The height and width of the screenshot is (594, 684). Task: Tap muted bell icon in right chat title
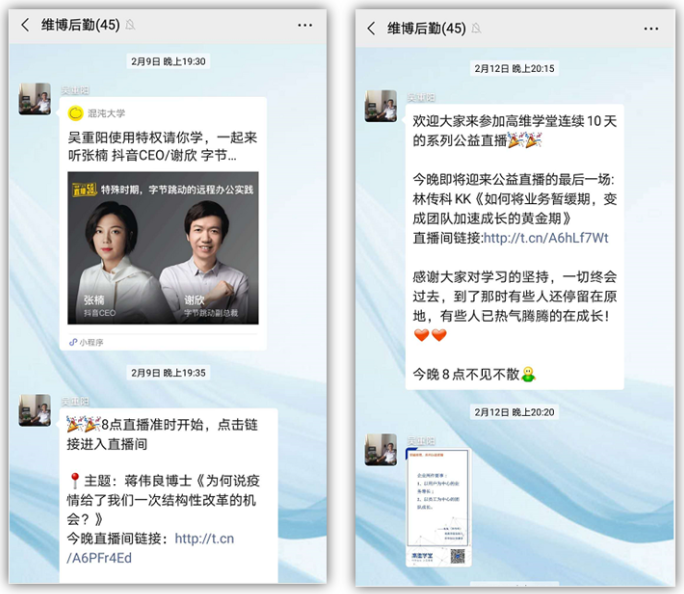[x=476, y=28]
